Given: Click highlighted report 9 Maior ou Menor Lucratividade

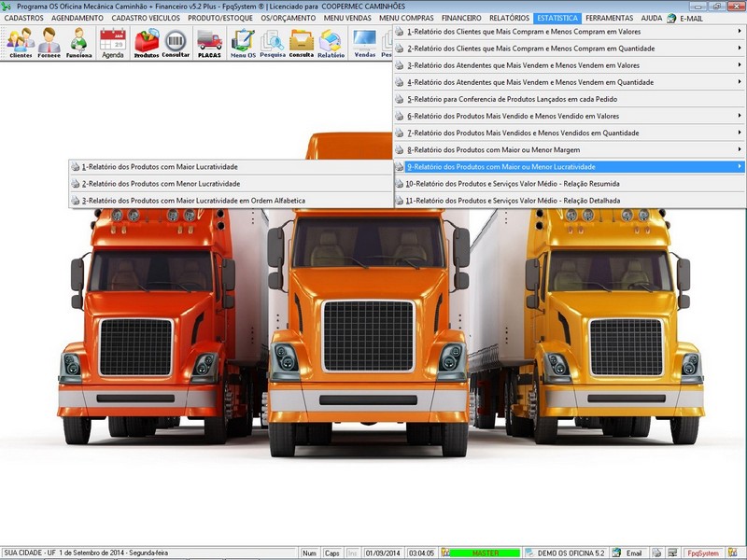Looking at the screenshot, I should [570, 167].
